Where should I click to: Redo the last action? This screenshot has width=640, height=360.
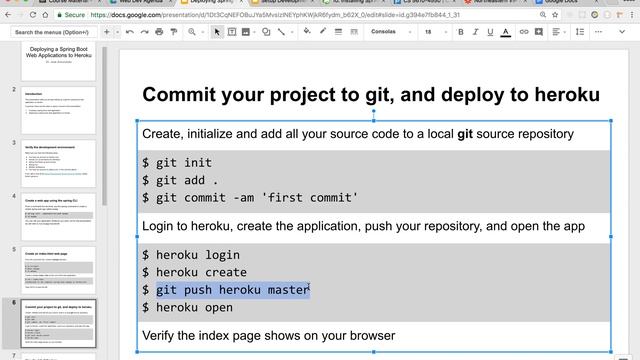point(144,32)
